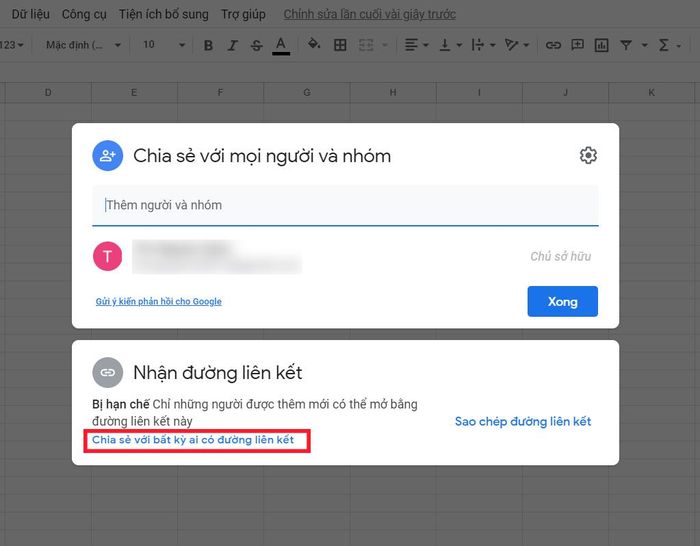
Task: Open the borders tool
Action: pos(340,45)
